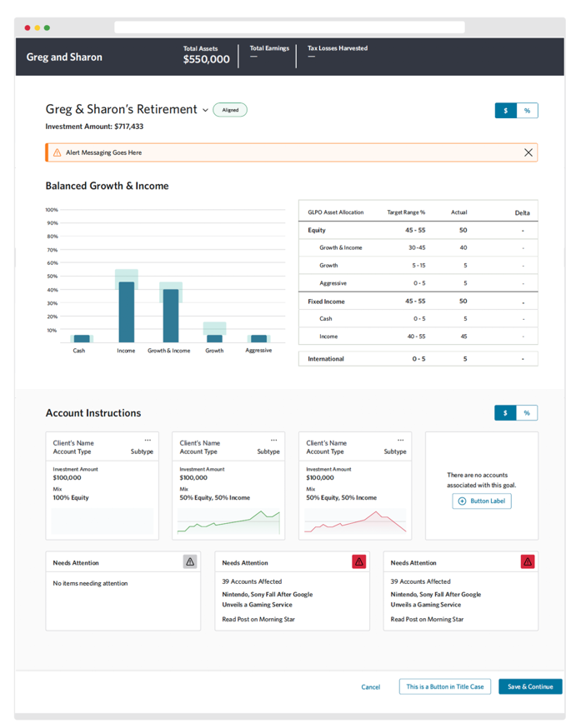581x728 pixels.
Task: Click the browser address bar
Action: click(x=289, y=27)
